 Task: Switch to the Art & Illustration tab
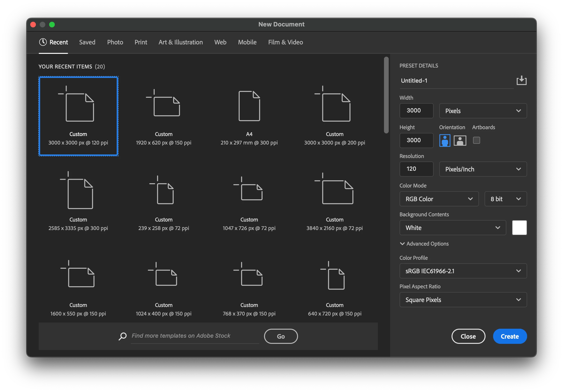coord(180,42)
